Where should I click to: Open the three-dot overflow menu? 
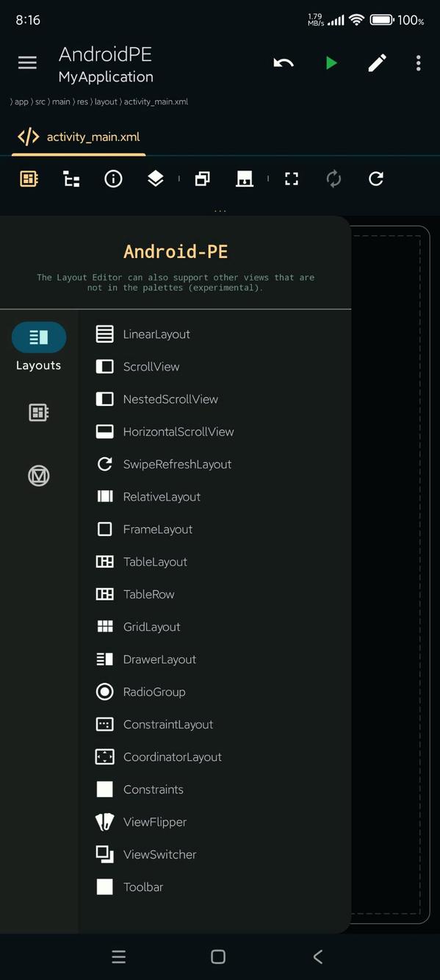pyautogui.click(x=419, y=63)
